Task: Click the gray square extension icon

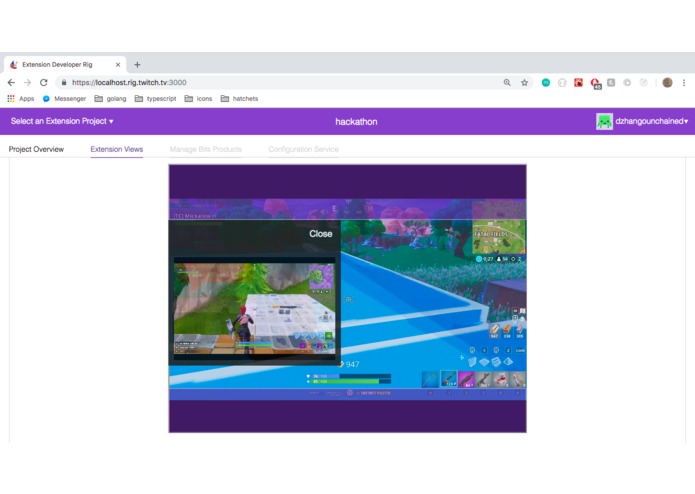Action: click(611, 82)
